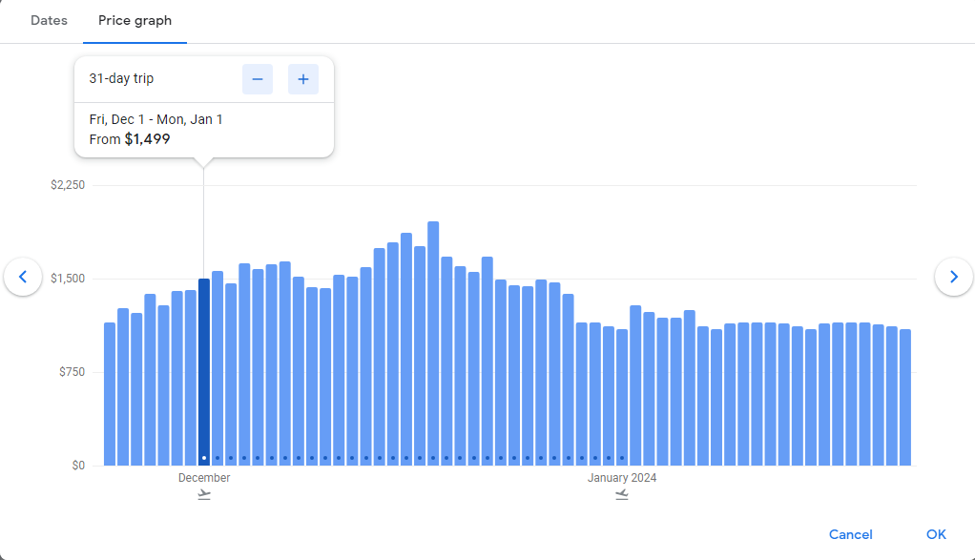The image size is (975, 560).
Task: Switch to the Dates tab
Action: (x=49, y=21)
